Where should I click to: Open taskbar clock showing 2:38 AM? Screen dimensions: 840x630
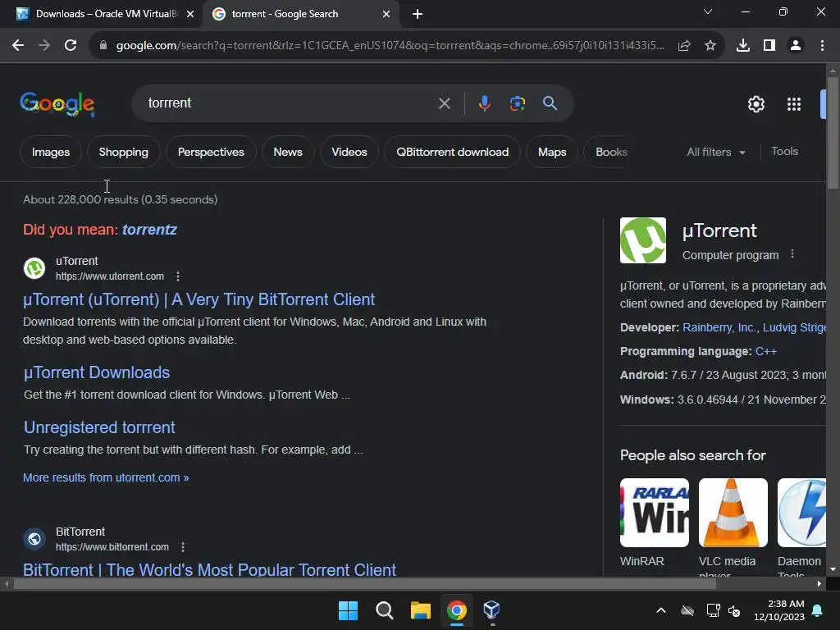[779, 610]
